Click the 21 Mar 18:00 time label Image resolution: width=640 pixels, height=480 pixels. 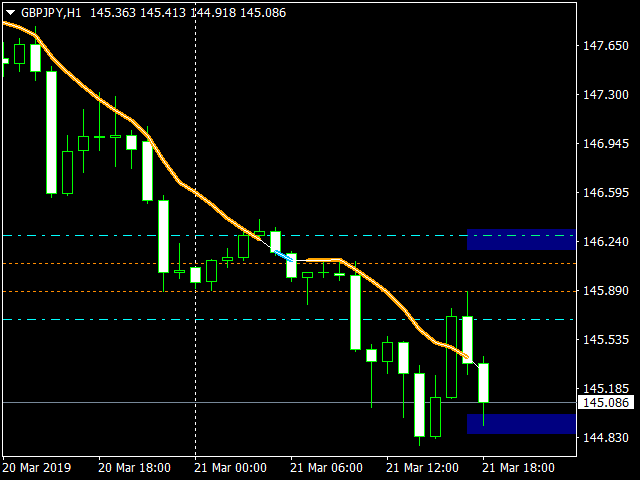coord(518,467)
